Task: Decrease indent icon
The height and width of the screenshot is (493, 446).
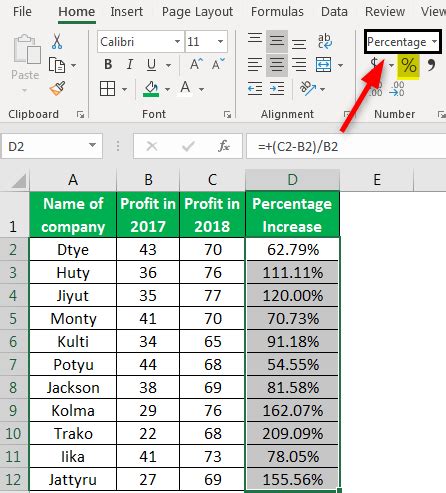Action: pos(255,89)
